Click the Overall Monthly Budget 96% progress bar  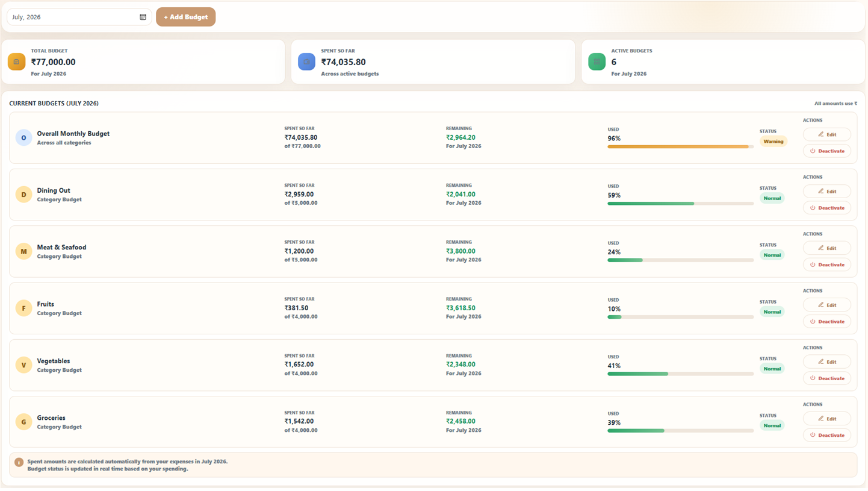tap(680, 146)
